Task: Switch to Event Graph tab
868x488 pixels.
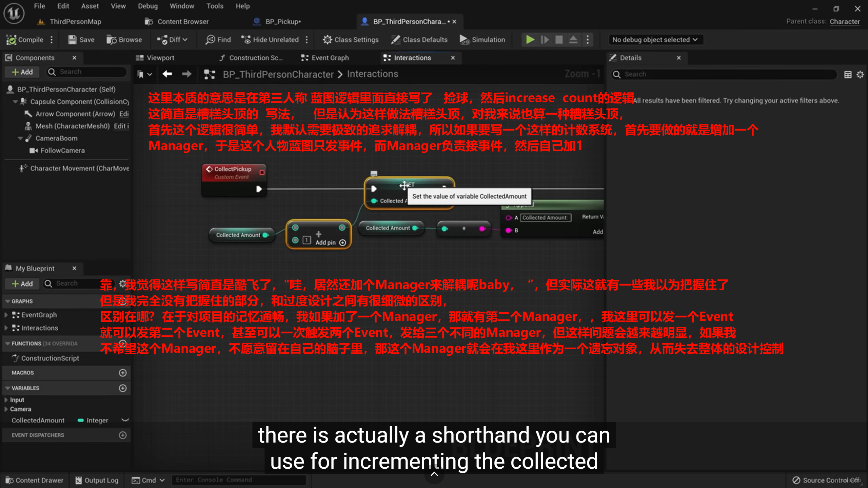Action: click(325, 58)
